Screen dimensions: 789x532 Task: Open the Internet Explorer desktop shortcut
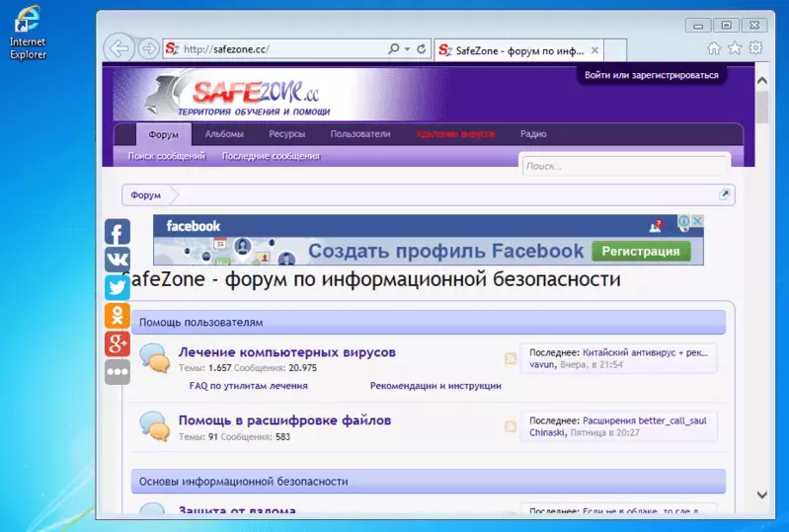28,33
